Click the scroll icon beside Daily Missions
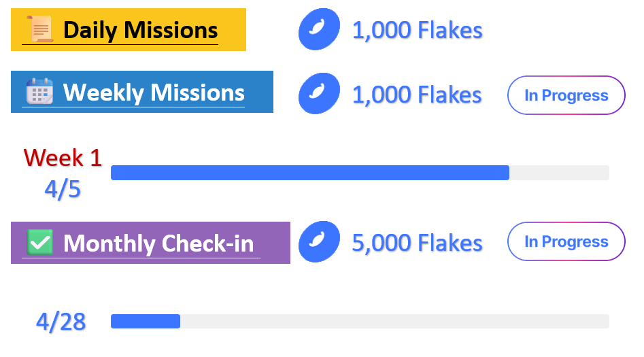 (x=39, y=29)
